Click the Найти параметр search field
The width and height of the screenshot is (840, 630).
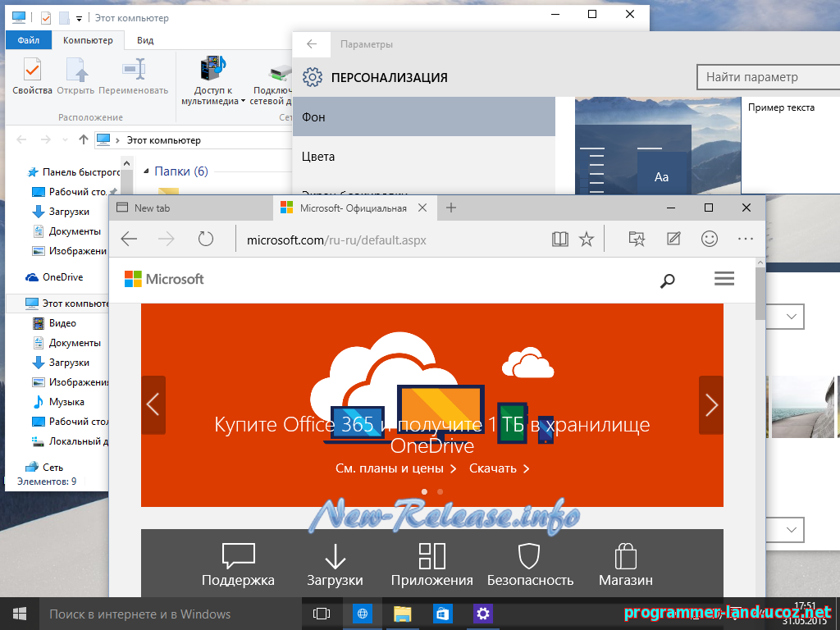pos(768,77)
